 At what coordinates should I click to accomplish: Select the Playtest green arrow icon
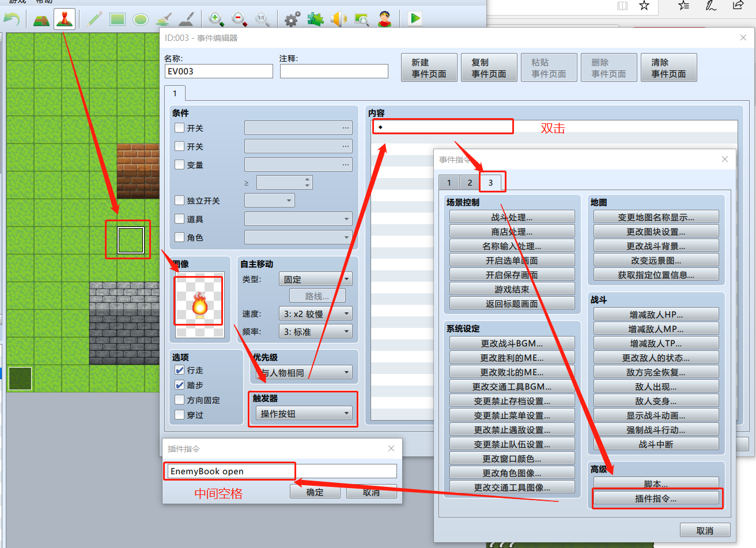click(414, 18)
